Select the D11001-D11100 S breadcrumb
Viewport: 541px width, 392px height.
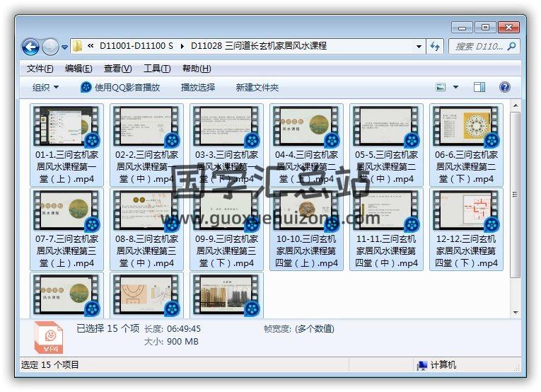pyautogui.click(x=136, y=46)
